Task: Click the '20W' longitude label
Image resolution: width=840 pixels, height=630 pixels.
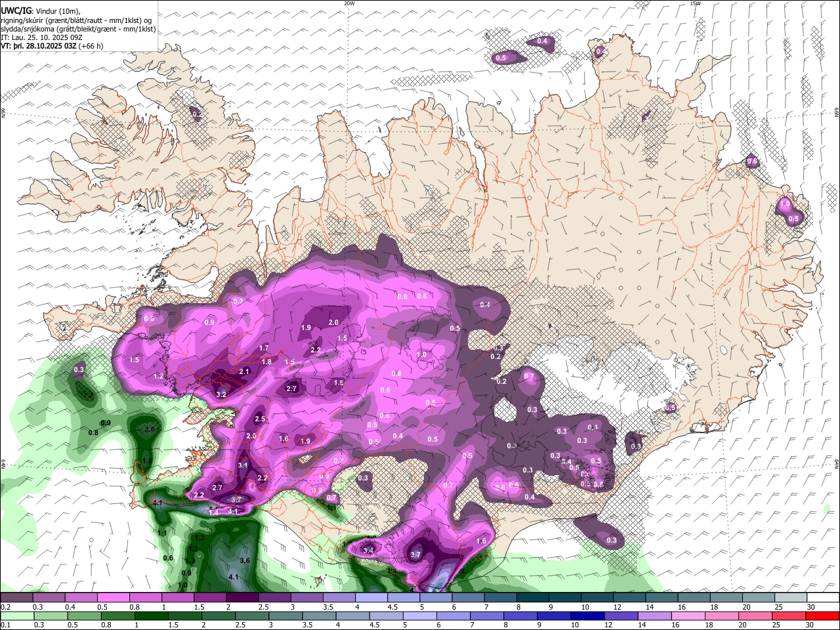Action: coord(349,3)
